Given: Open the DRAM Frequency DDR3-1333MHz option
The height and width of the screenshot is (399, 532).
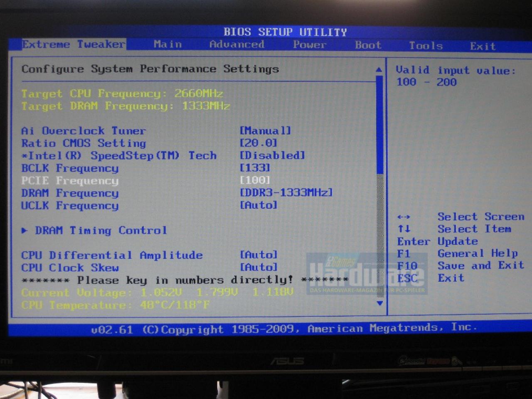Looking at the screenshot, I should point(286,193).
